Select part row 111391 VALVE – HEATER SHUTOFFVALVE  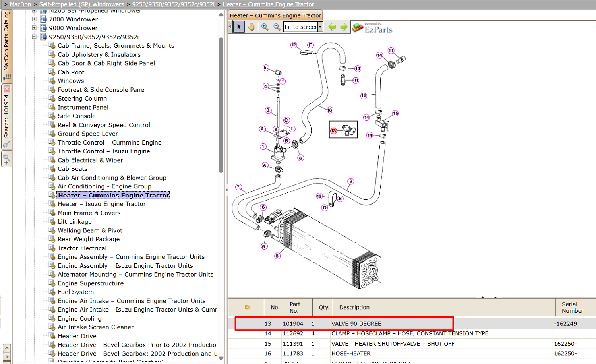click(412, 344)
